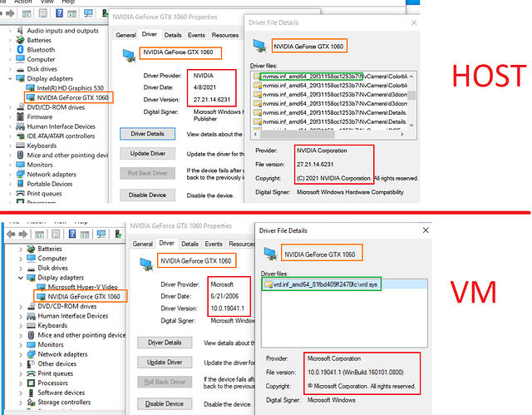Click Scan for hardware changes icon in host toolbar
Image resolution: width=532 pixels, height=415 pixels.
point(88,13)
